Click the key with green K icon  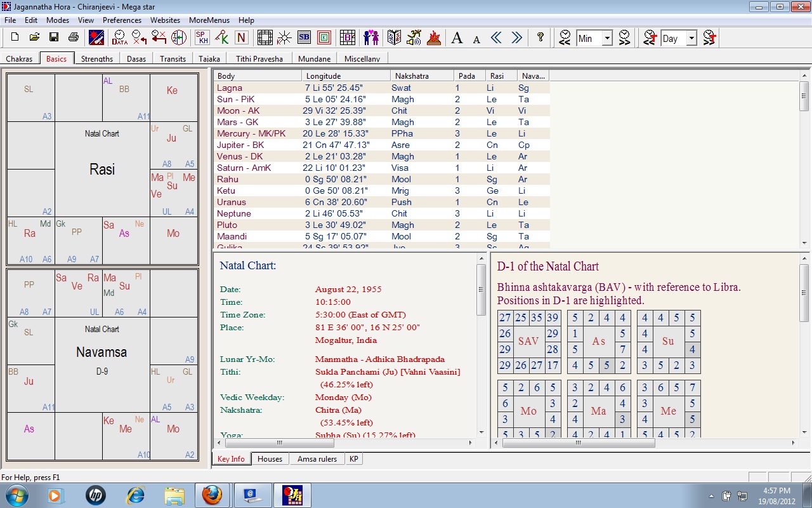[x=221, y=37]
